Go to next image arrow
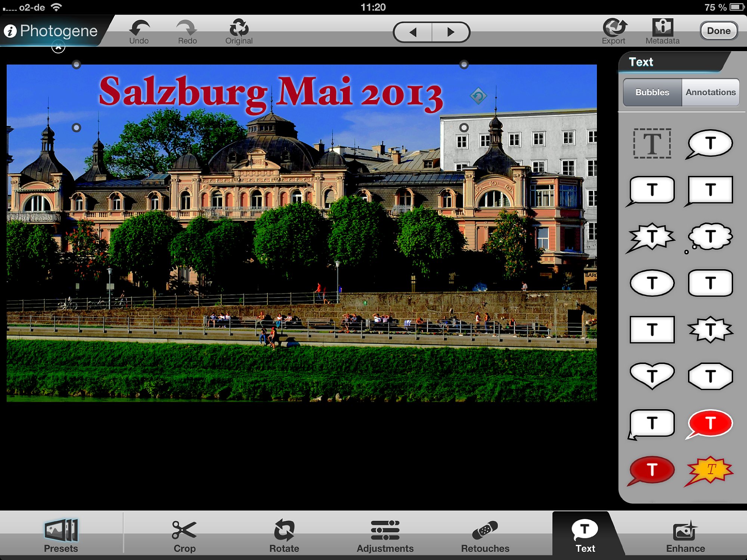The image size is (747, 560). pos(450,32)
